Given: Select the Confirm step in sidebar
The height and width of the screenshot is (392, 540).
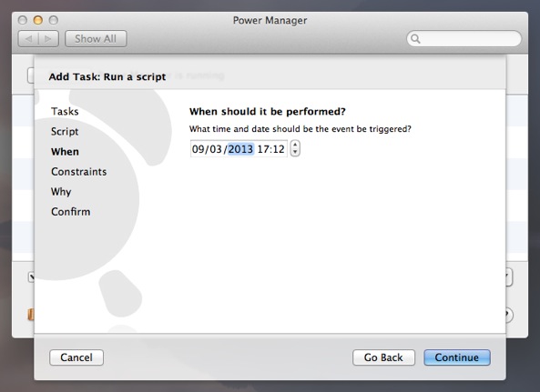Looking at the screenshot, I should click(x=71, y=212).
